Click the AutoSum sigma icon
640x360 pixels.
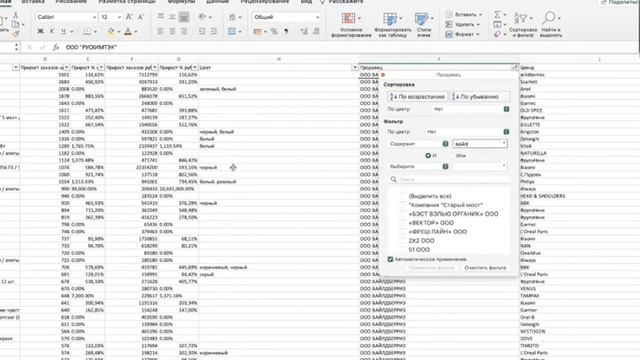click(x=497, y=15)
